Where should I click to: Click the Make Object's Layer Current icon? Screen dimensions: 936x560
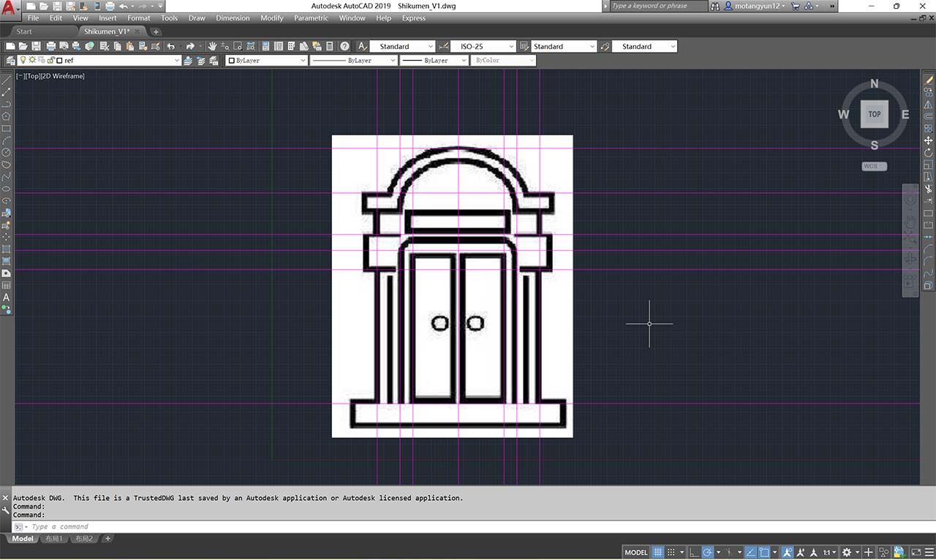click(x=186, y=60)
